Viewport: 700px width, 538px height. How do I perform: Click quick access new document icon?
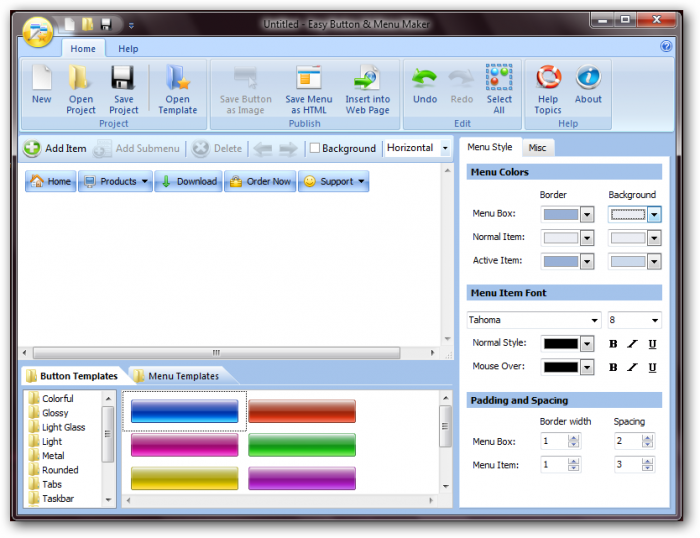point(69,24)
